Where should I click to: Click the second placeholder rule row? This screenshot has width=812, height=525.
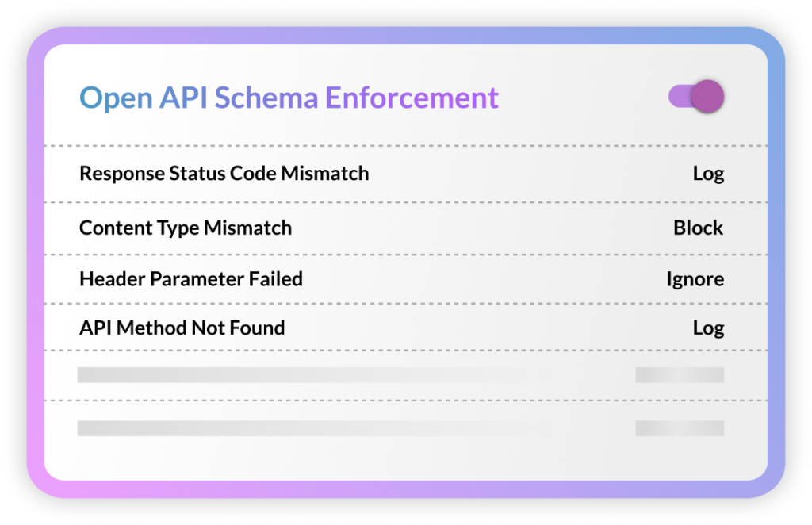pos(317,429)
